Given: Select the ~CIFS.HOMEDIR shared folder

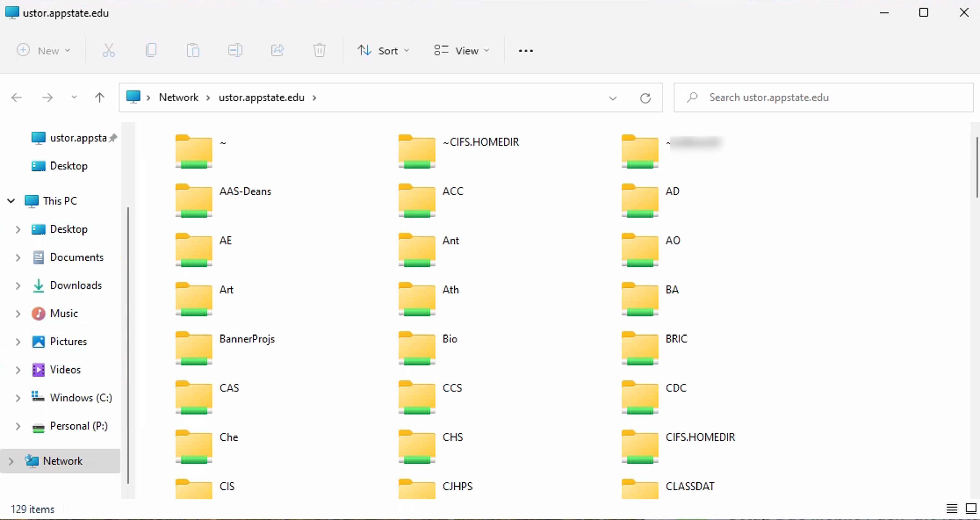Looking at the screenshot, I should click(459, 151).
